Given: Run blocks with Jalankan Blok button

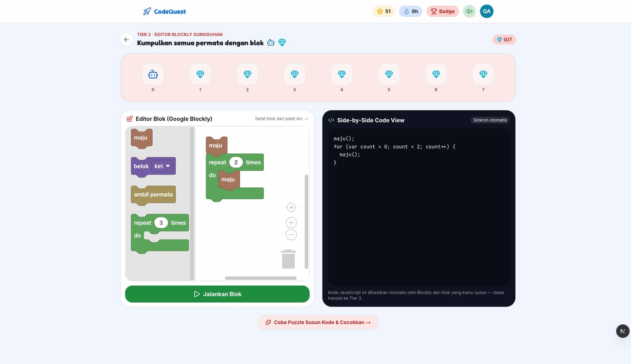Looking at the screenshot, I should (217, 294).
